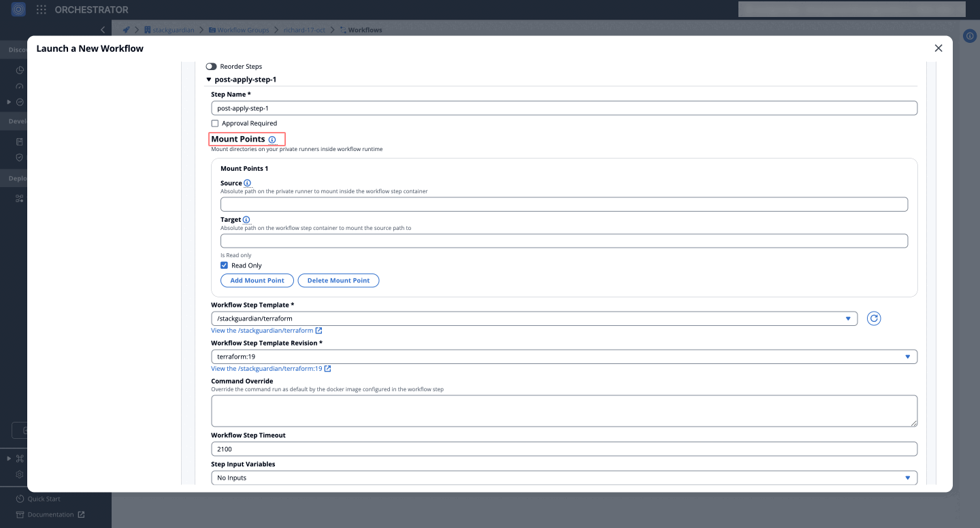This screenshot has height=528, width=980.
Task: Collapse the post-apply-step-1 section
Action: (x=210, y=79)
